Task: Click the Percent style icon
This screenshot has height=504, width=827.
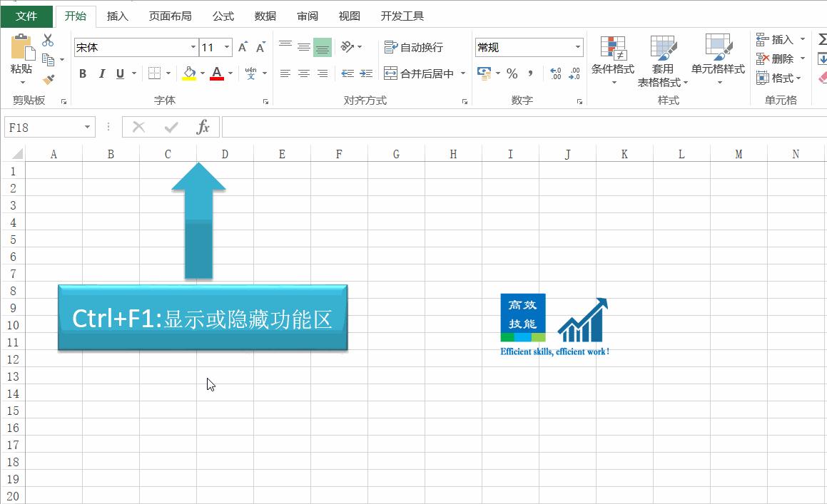Action: point(511,73)
